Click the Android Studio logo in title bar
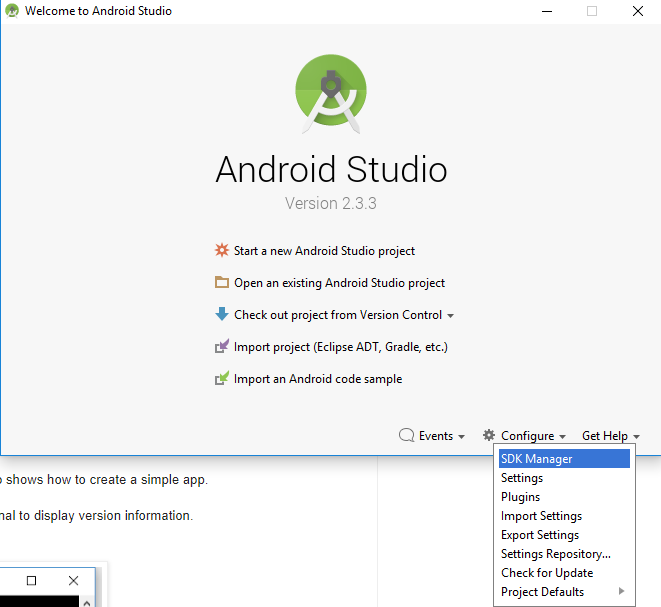This screenshot has height=607, width=661. click(12, 11)
